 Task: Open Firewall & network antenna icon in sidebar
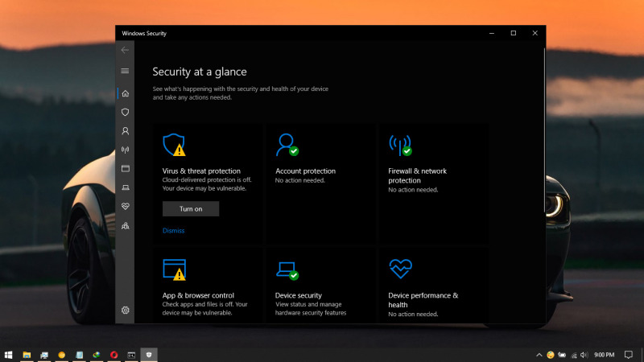[125, 150]
